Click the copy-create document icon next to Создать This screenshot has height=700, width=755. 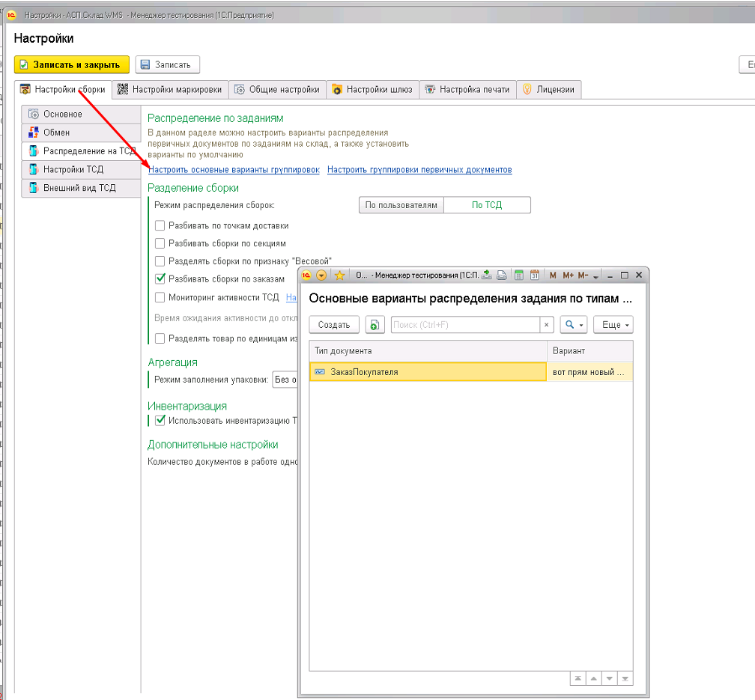pyautogui.click(x=375, y=325)
